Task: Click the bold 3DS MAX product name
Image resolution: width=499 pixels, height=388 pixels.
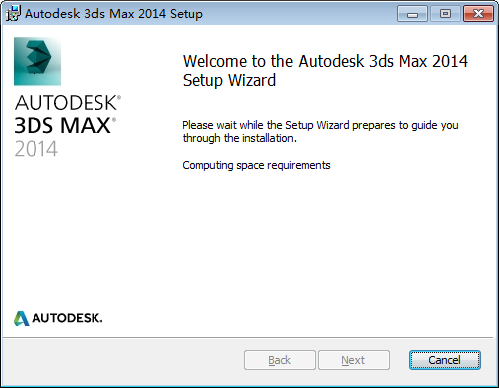Action: (64, 125)
